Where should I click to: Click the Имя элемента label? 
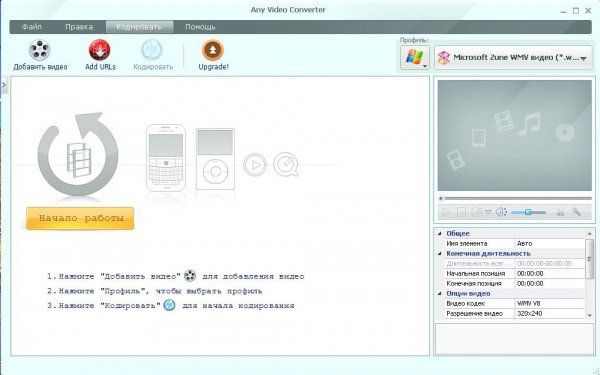[x=466, y=243]
